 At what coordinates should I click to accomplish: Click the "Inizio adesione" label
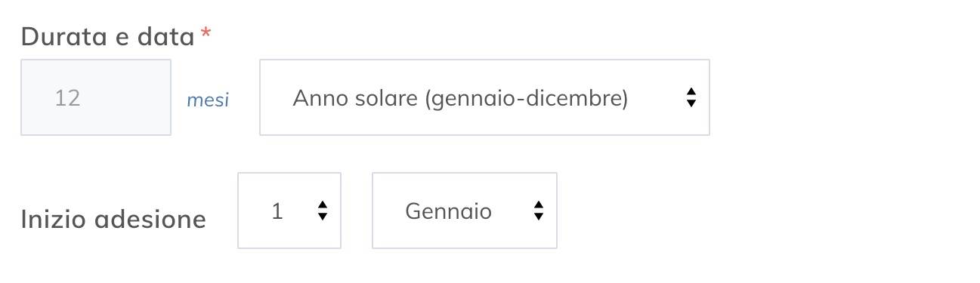113,220
